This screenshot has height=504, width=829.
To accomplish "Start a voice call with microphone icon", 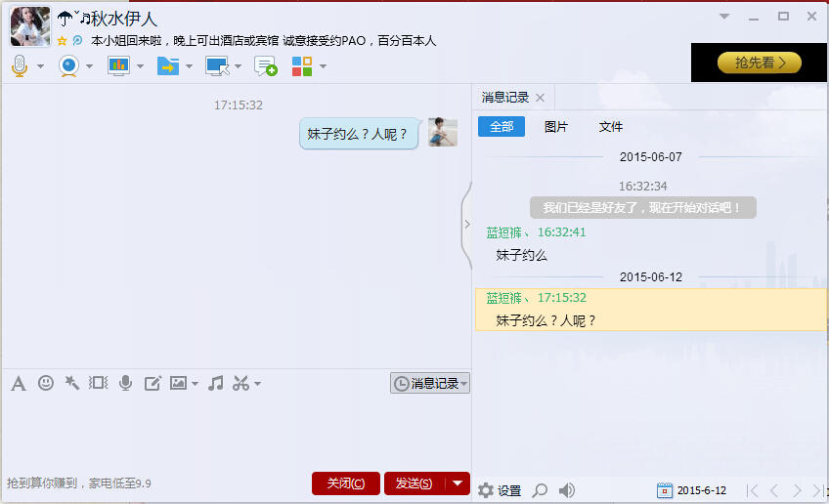I will [x=20, y=66].
